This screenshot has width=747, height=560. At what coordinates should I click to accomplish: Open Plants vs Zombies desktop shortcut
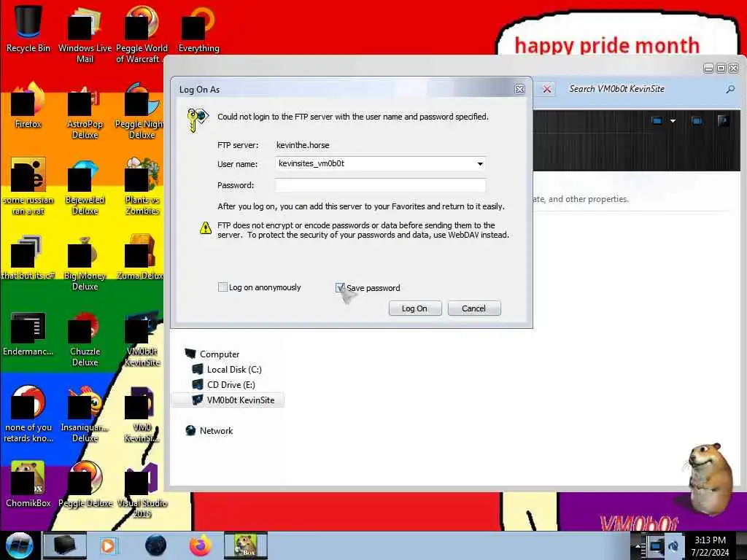(x=142, y=186)
